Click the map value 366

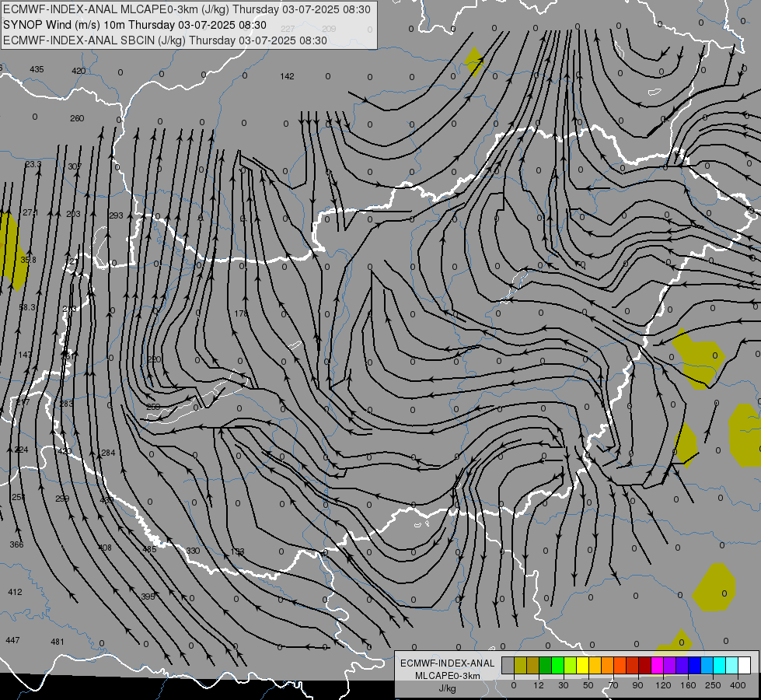16,545
